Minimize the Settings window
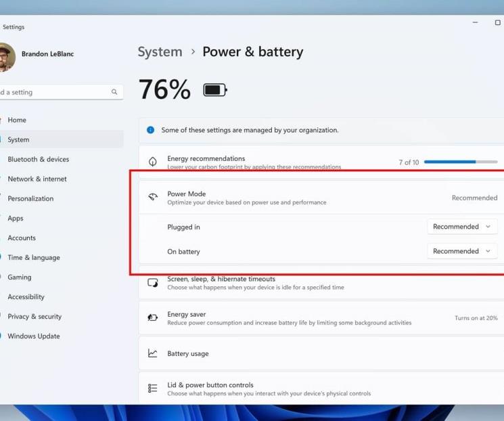Viewport: 504px width, 421px height. tap(475, 22)
